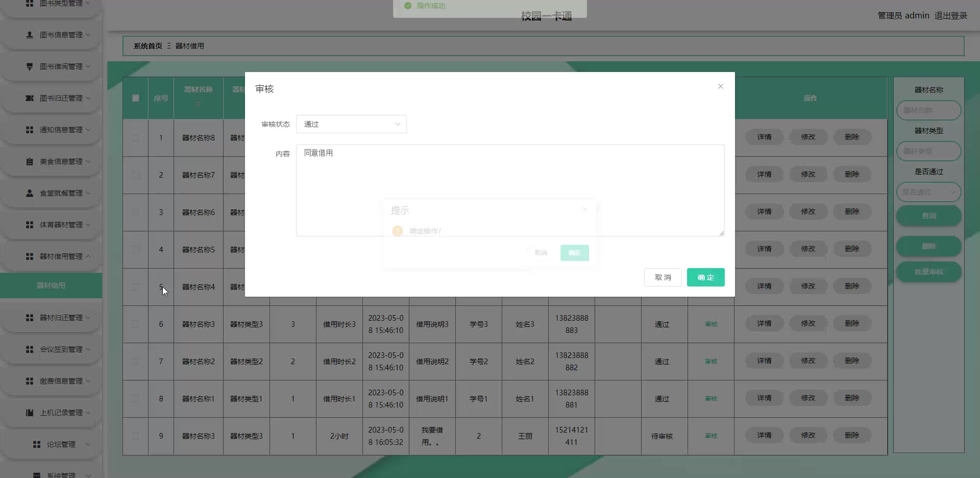Click the 管理员 admin label

[903, 16]
